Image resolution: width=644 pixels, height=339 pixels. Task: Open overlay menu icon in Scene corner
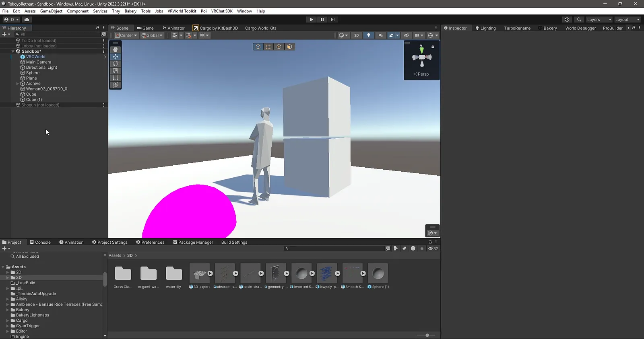tap(432, 233)
